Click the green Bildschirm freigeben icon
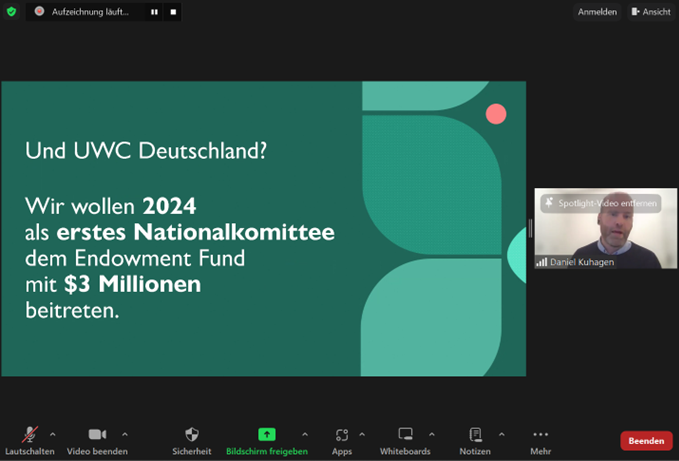 267,434
